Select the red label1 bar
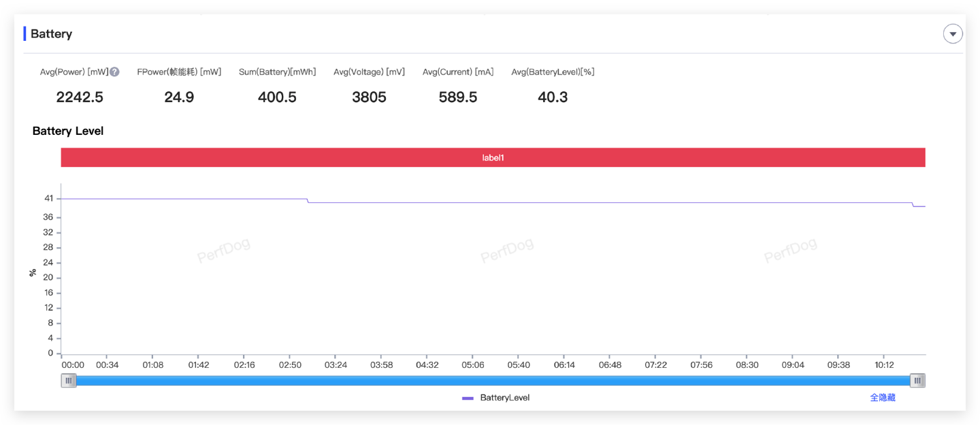This screenshot has height=425, width=980. pyautogui.click(x=493, y=157)
